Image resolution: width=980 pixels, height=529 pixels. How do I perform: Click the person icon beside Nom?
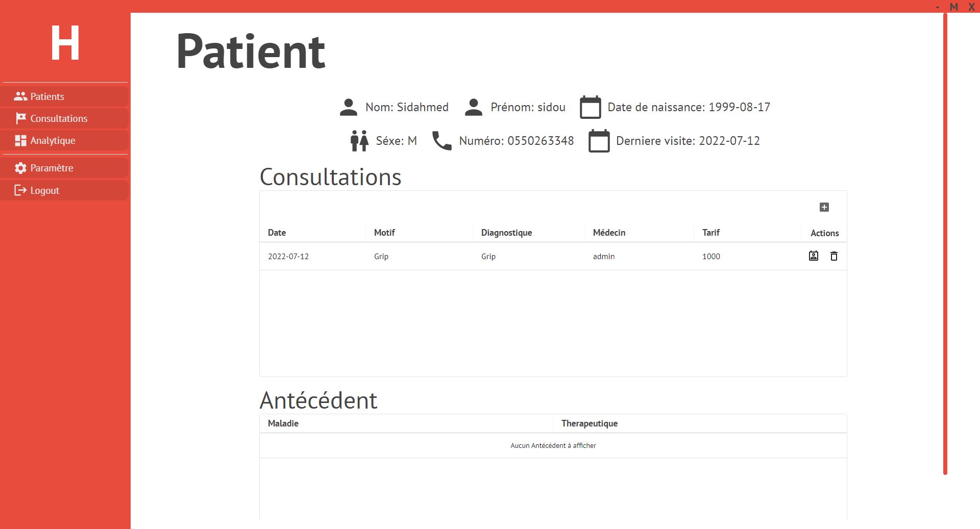(349, 107)
